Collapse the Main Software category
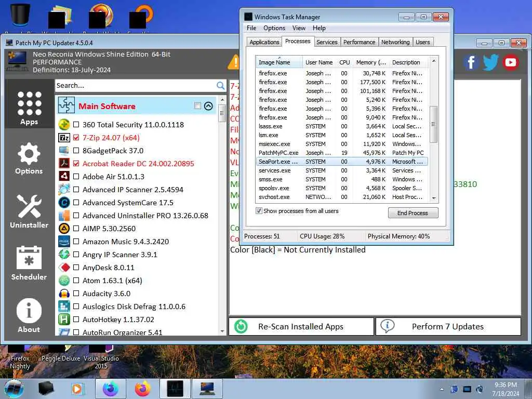Screen dimensions: 532x399 (x=208, y=106)
